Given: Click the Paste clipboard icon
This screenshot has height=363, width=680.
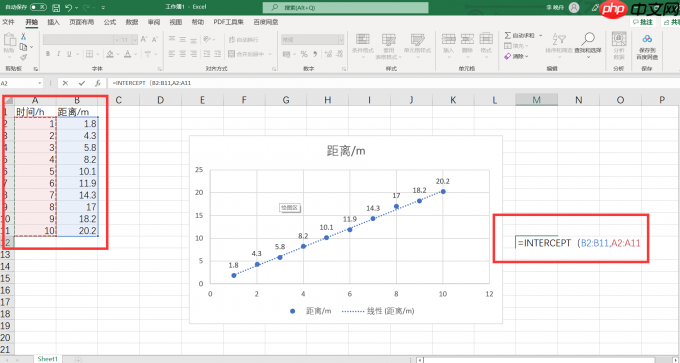Looking at the screenshot, I should 10,40.
